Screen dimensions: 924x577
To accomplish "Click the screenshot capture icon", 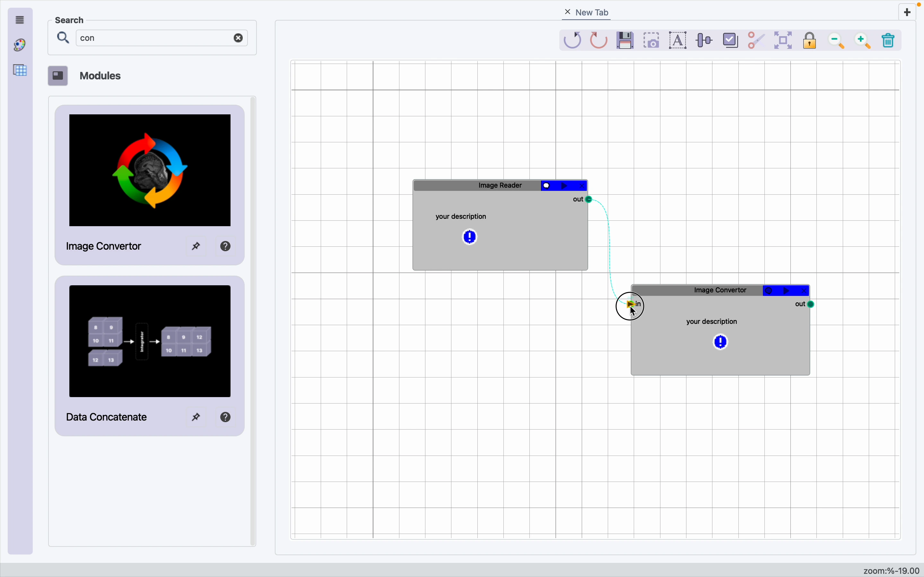I will (x=652, y=40).
